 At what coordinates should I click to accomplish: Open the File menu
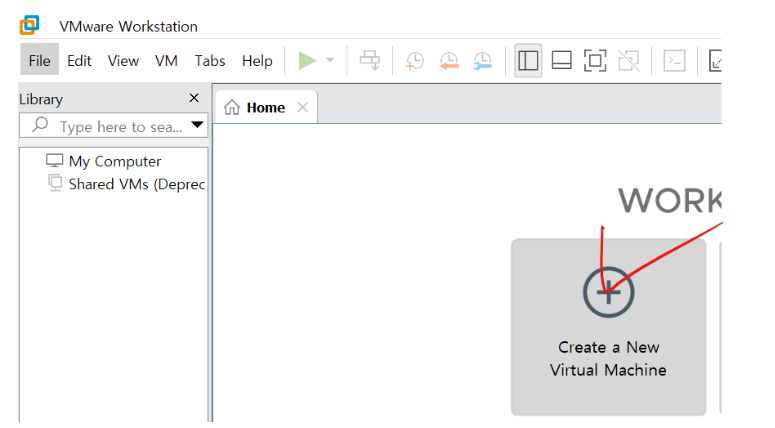tap(40, 60)
